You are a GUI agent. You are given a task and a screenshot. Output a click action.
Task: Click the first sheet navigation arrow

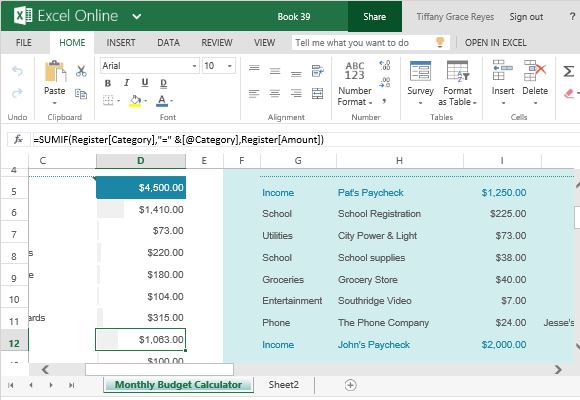point(11,385)
